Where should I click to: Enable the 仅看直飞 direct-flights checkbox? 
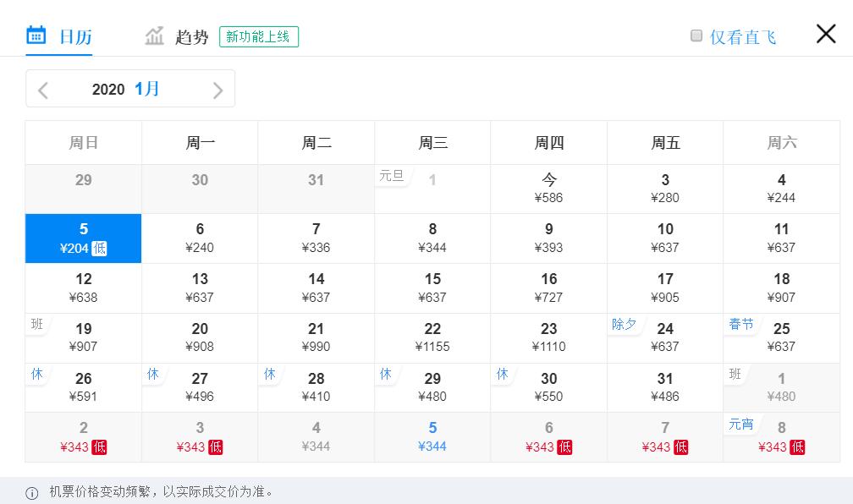click(x=696, y=35)
